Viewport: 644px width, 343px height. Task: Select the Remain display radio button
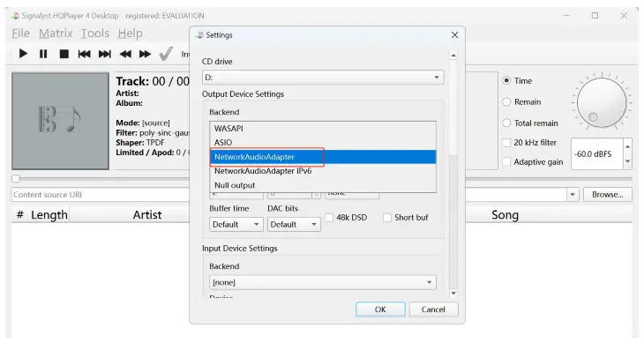507,101
